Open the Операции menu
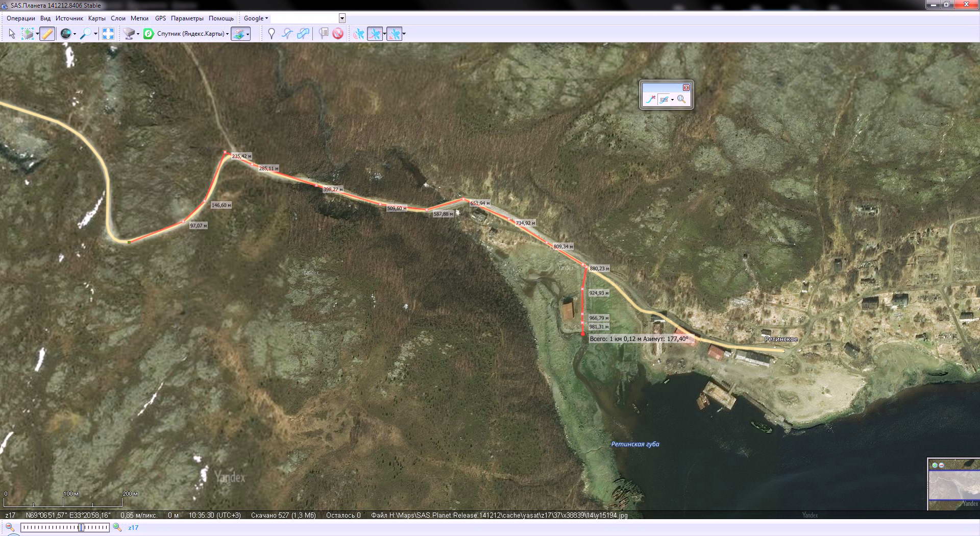The image size is (980, 536). click(21, 18)
